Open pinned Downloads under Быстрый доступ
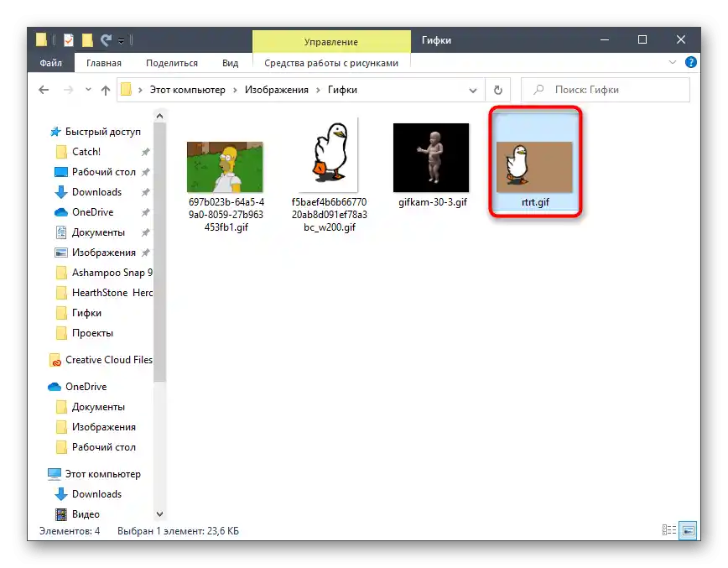The width and height of the screenshot is (728, 568). [x=96, y=192]
